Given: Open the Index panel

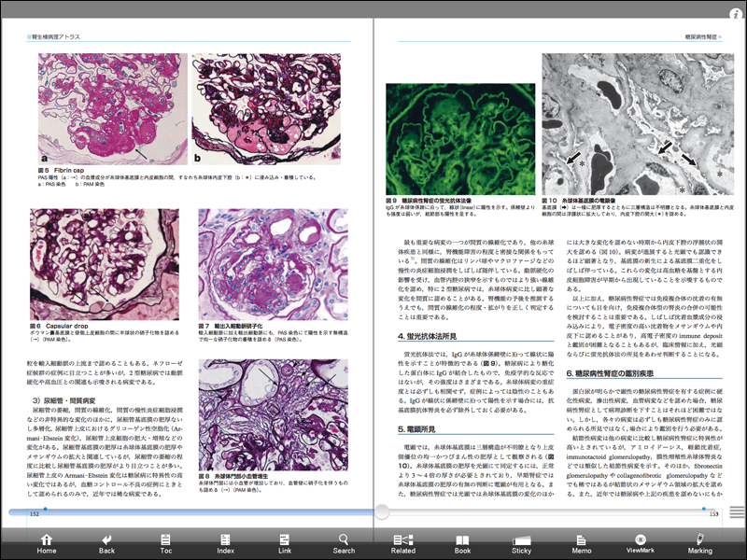Looking at the screenshot, I should 225,541.
